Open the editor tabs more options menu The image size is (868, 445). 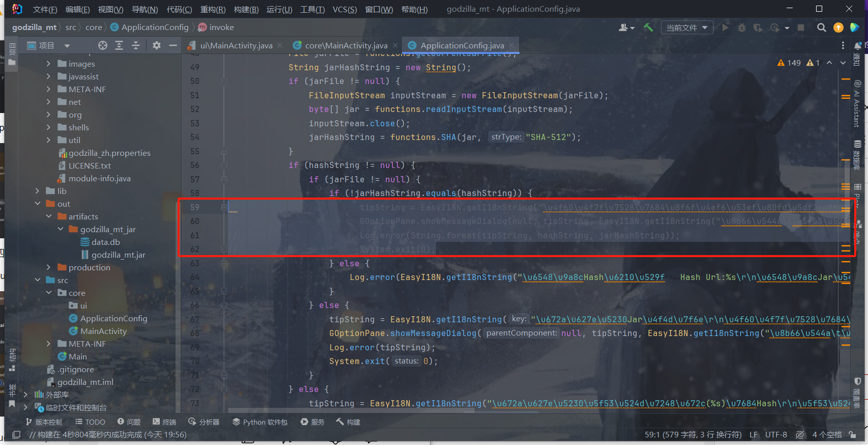point(843,45)
